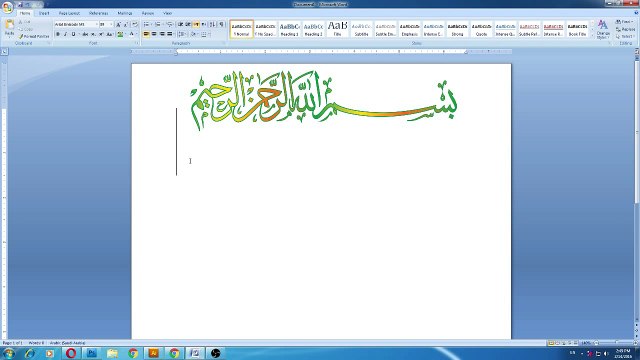The image size is (640, 360).
Task: Switch to the Mailings tab
Action: point(125,13)
